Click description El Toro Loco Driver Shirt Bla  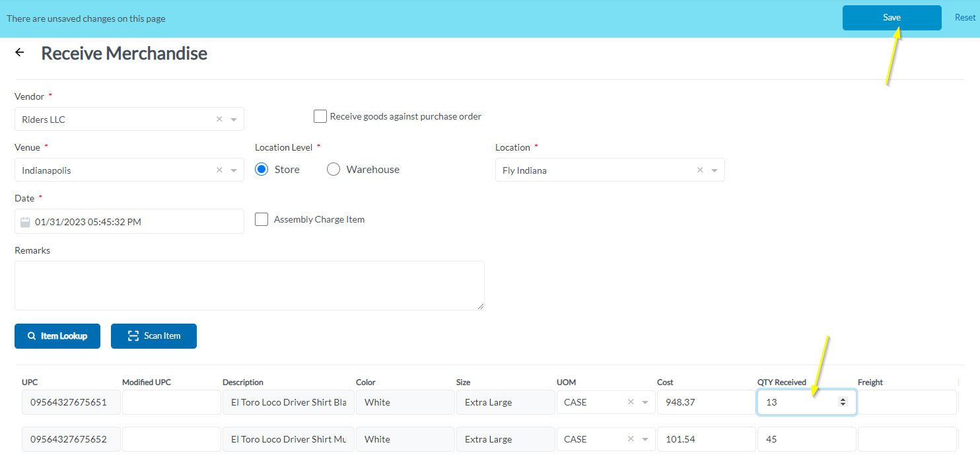(289, 402)
